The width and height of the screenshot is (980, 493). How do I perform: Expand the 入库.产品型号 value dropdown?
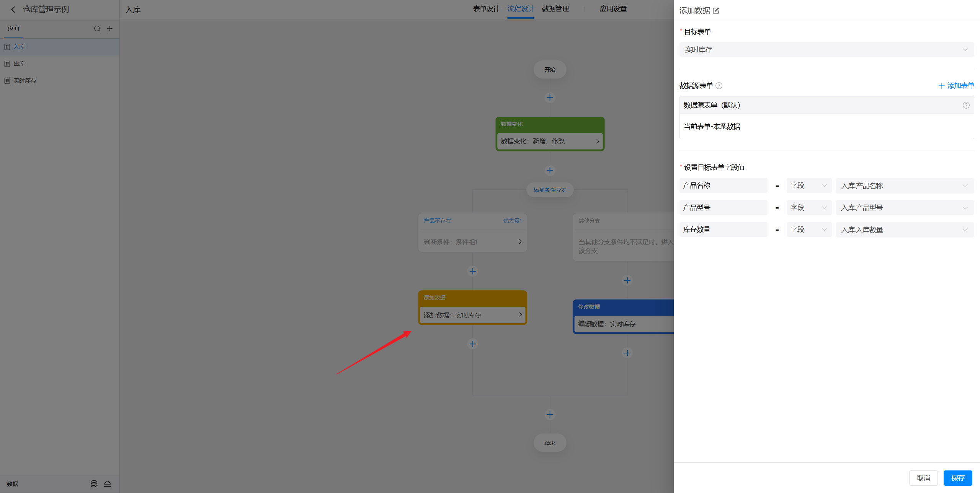pos(904,208)
